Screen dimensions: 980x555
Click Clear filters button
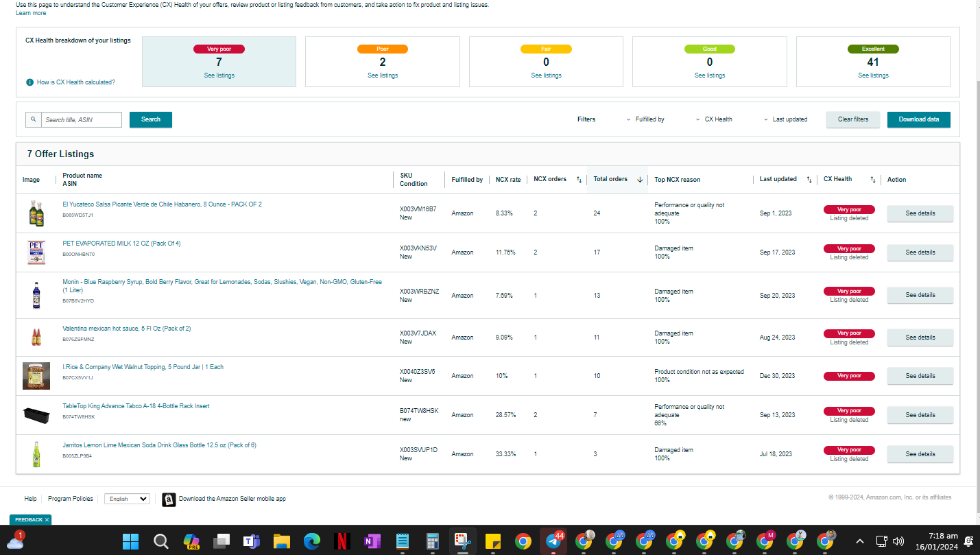coord(853,119)
